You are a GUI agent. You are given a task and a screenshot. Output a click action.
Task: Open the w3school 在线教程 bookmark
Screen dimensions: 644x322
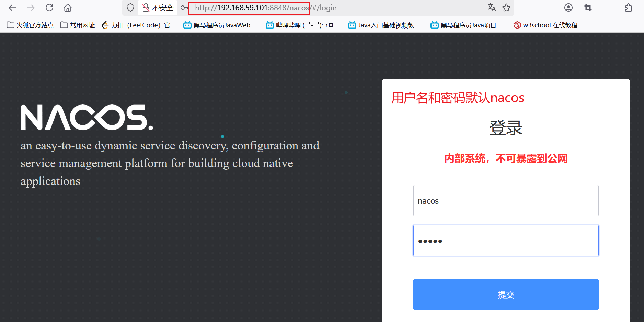[545, 25]
